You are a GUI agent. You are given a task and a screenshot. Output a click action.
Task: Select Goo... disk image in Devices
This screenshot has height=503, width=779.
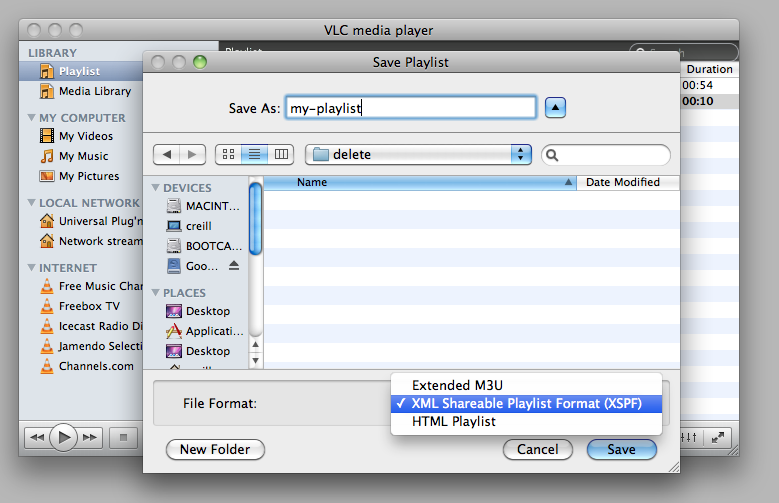click(x=193, y=266)
